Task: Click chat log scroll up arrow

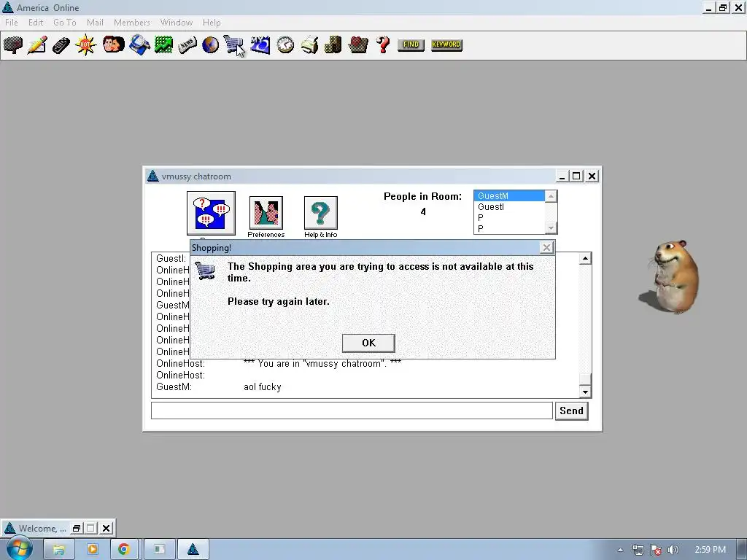Action: click(585, 259)
